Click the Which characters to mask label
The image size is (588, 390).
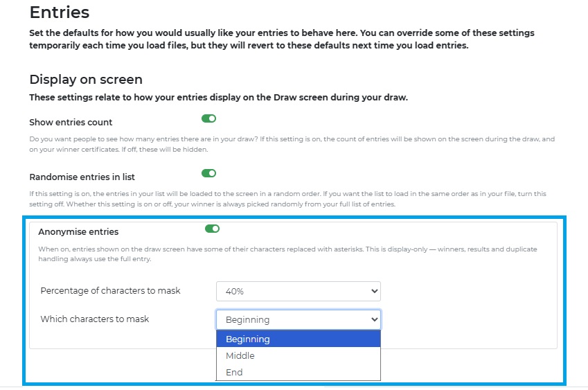click(x=94, y=319)
